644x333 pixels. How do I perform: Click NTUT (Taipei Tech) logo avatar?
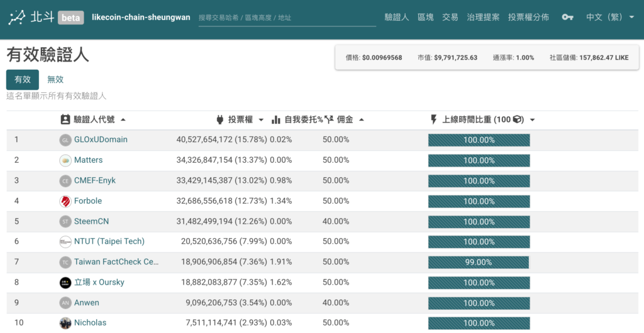[65, 241]
